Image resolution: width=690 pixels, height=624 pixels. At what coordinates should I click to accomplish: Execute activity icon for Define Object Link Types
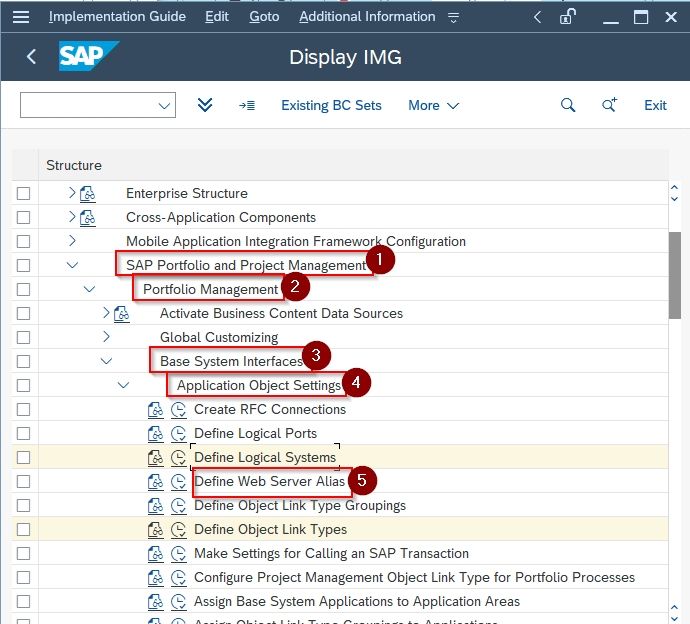point(179,529)
